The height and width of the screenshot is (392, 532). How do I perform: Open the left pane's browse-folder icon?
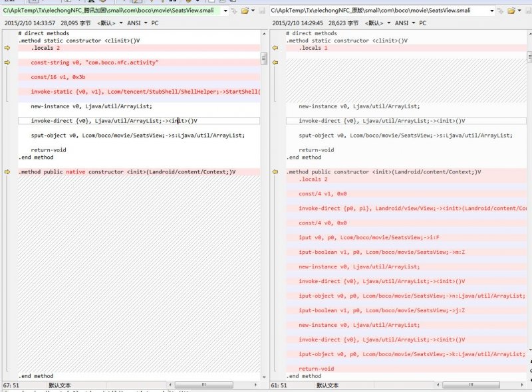(x=245, y=11)
